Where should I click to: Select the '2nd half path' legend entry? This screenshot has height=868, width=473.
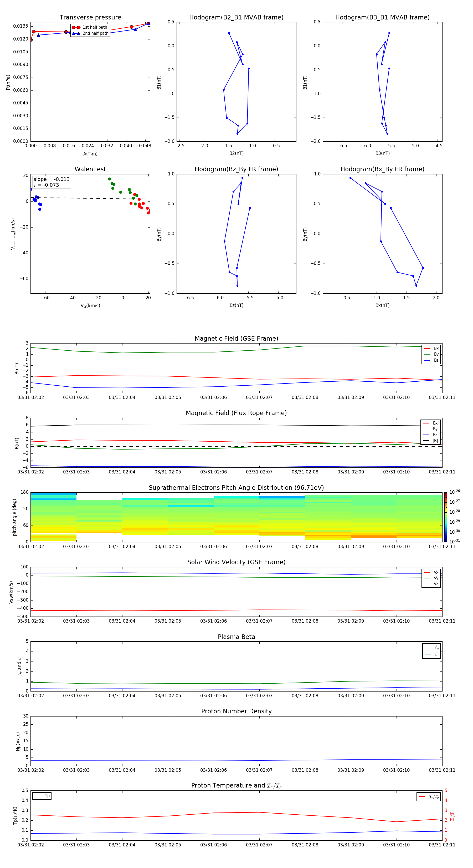coord(90,33)
